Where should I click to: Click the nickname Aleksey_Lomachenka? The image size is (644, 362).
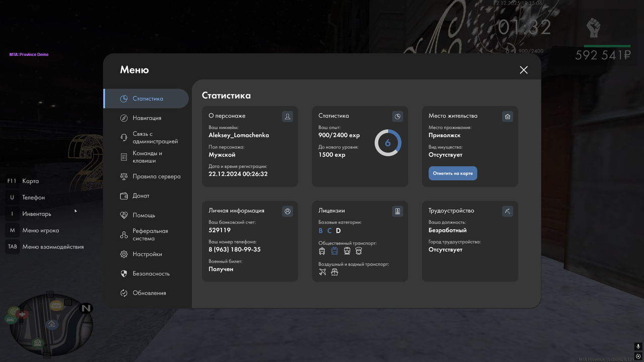(x=239, y=135)
